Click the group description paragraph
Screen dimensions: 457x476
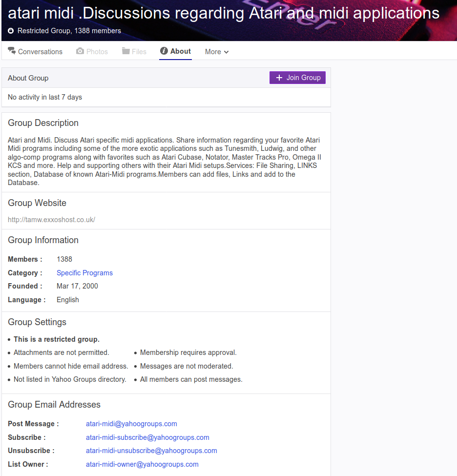click(x=165, y=161)
